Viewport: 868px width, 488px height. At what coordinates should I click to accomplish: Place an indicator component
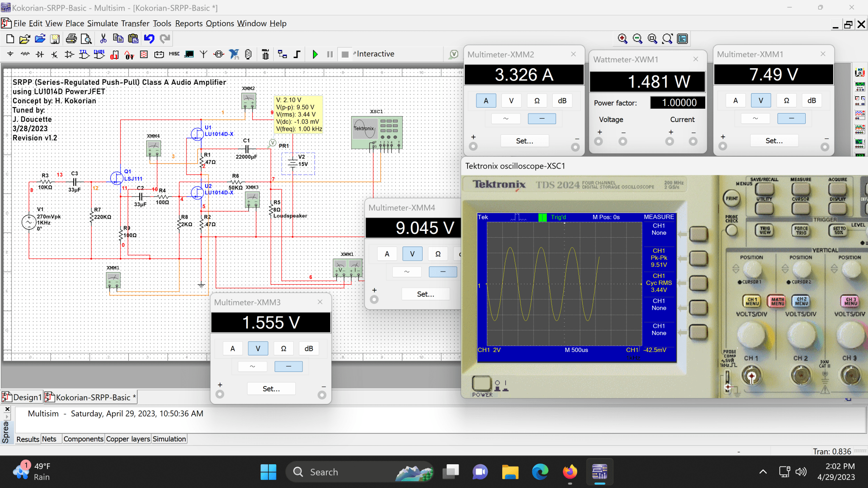[144, 54]
